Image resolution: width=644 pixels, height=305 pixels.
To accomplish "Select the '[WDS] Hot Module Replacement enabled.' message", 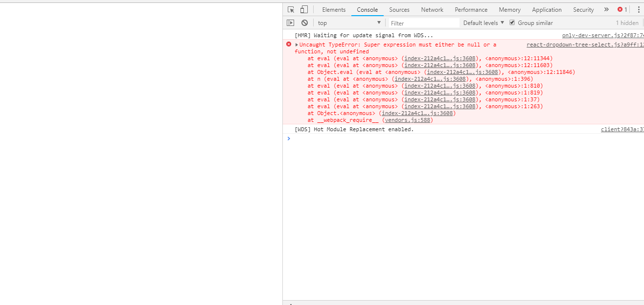I will 354,129.
